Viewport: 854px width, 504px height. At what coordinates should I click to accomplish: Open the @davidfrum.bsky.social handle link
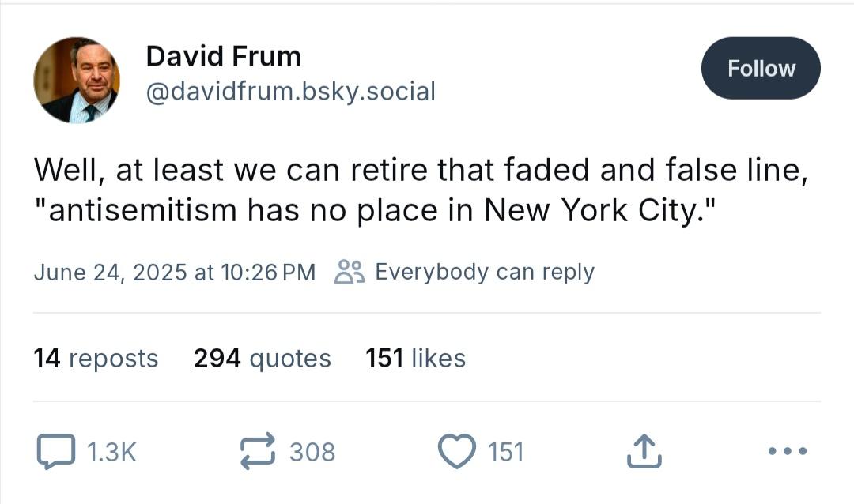[291, 91]
